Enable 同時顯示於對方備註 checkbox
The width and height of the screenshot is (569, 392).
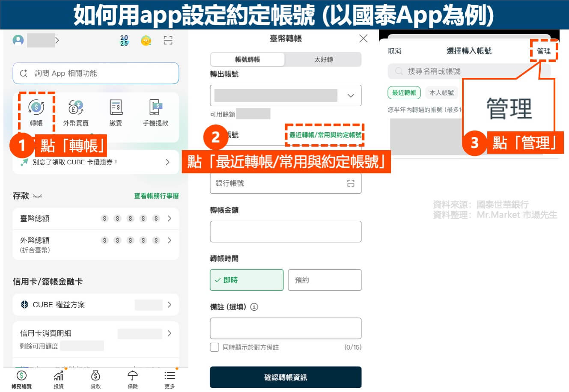point(214,347)
